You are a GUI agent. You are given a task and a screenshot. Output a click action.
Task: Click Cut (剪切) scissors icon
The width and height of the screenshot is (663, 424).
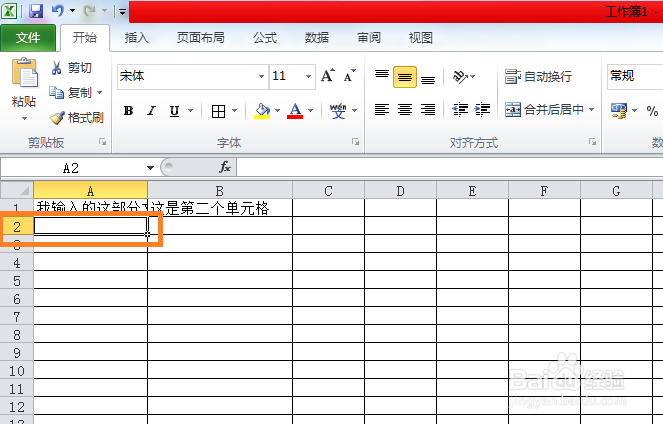click(x=56, y=68)
